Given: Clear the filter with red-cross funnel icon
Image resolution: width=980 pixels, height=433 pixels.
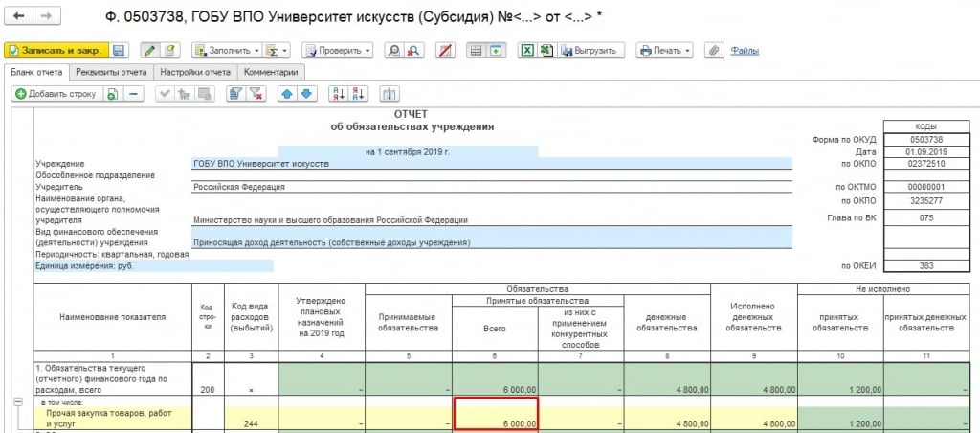Looking at the screenshot, I should [256, 94].
